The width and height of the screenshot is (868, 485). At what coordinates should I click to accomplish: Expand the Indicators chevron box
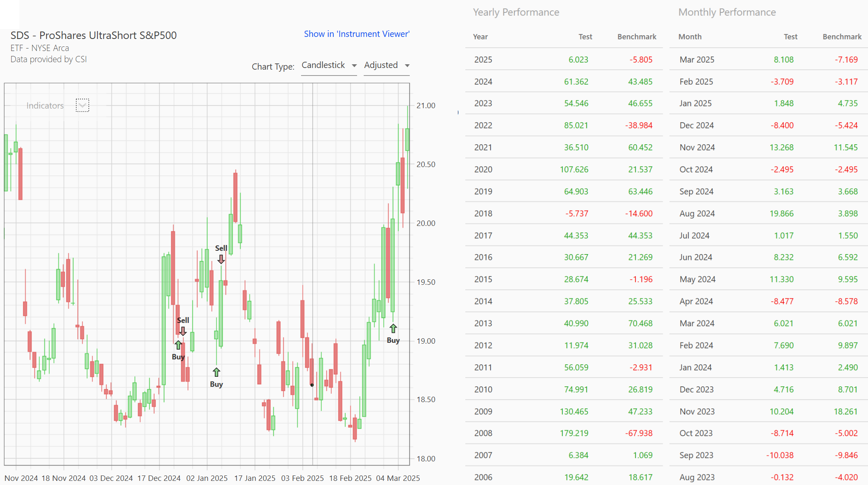pyautogui.click(x=83, y=105)
